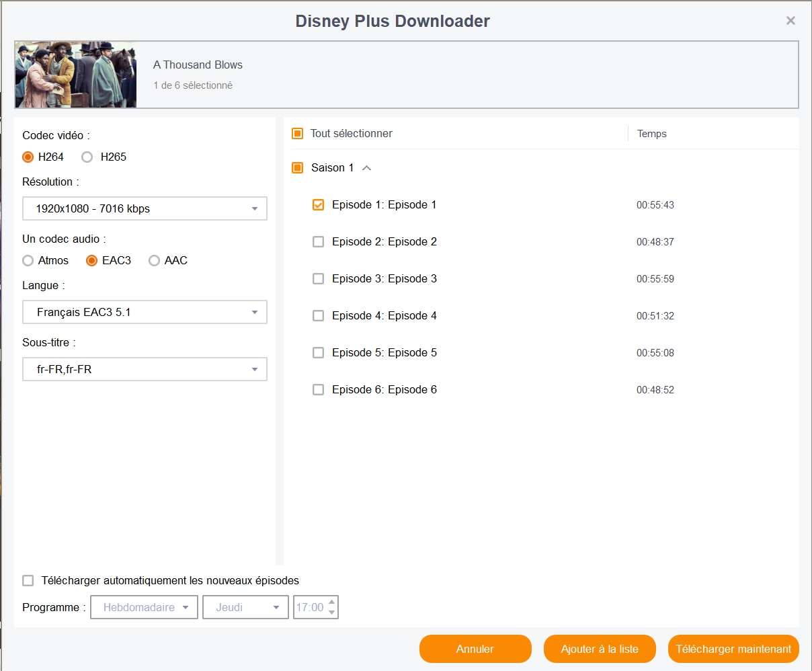Select the H265 video codec
Screen dimensions: 812x671
point(87,157)
